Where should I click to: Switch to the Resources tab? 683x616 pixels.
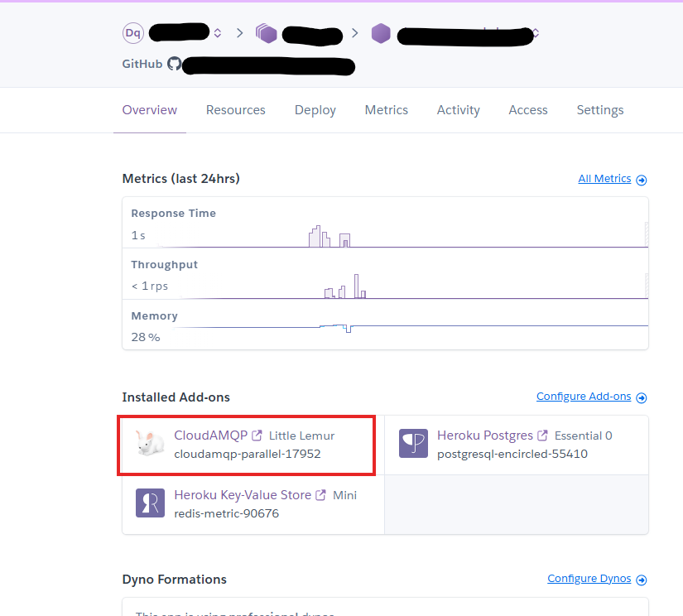[x=235, y=110]
